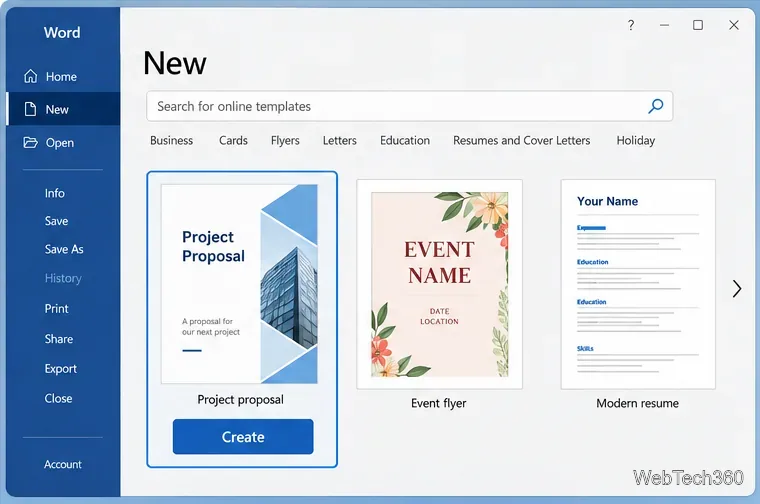Filter templates by Cards category
This screenshot has height=504, width=760.
point(233,141)
